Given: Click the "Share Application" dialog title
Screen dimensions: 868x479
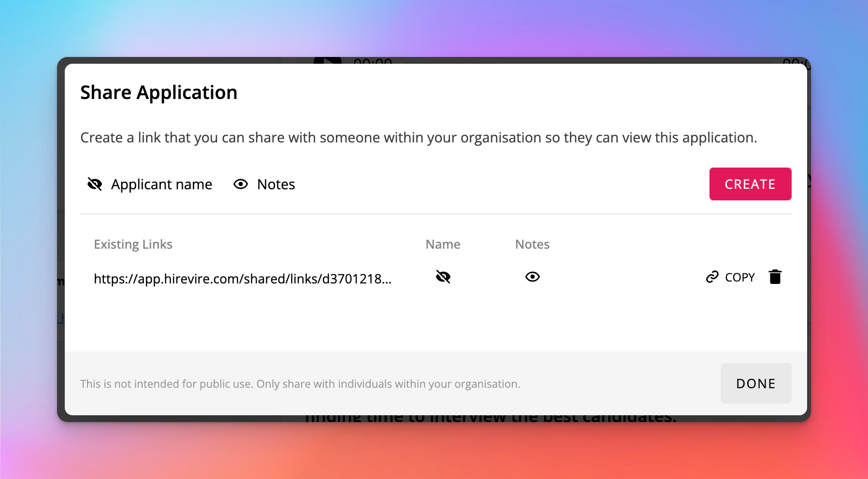Looking at the screenshot, I should click(159, 93).
